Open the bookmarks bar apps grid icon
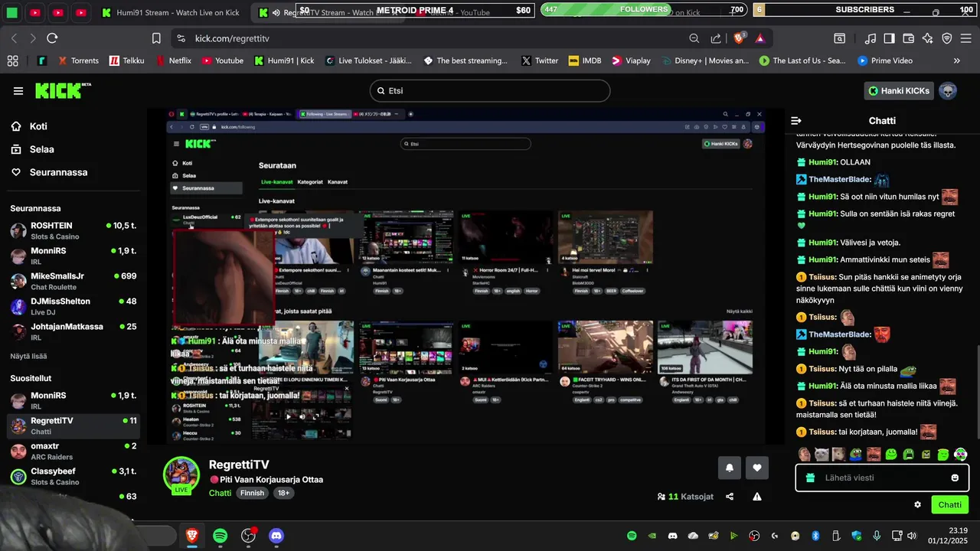The image size is (980, 551). click(x=12, y=60)
